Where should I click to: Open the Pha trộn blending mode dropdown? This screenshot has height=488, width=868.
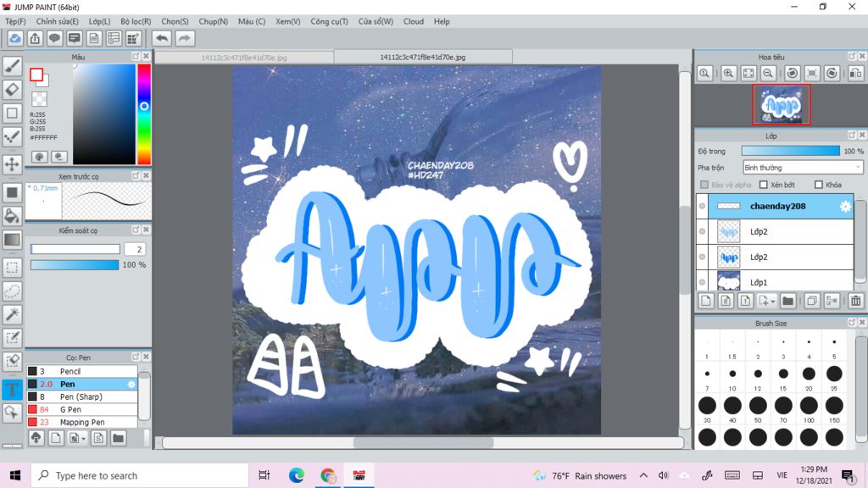[803, 168]
